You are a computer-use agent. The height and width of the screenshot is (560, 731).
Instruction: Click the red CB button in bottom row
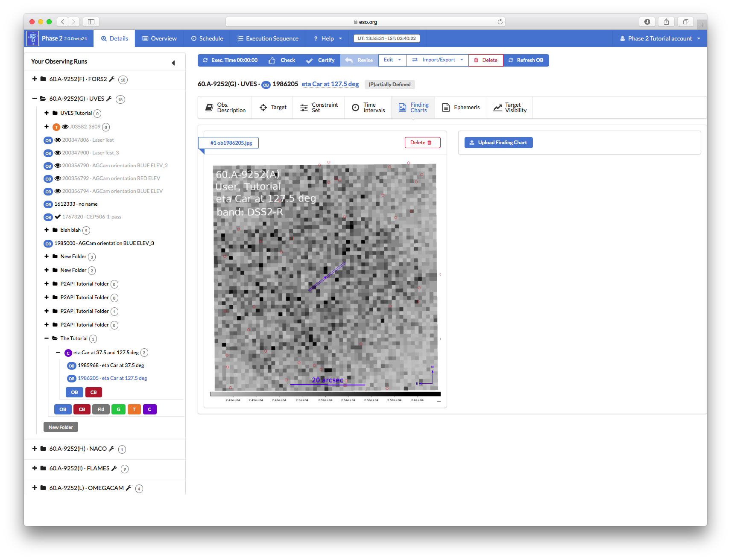point(82,409)
